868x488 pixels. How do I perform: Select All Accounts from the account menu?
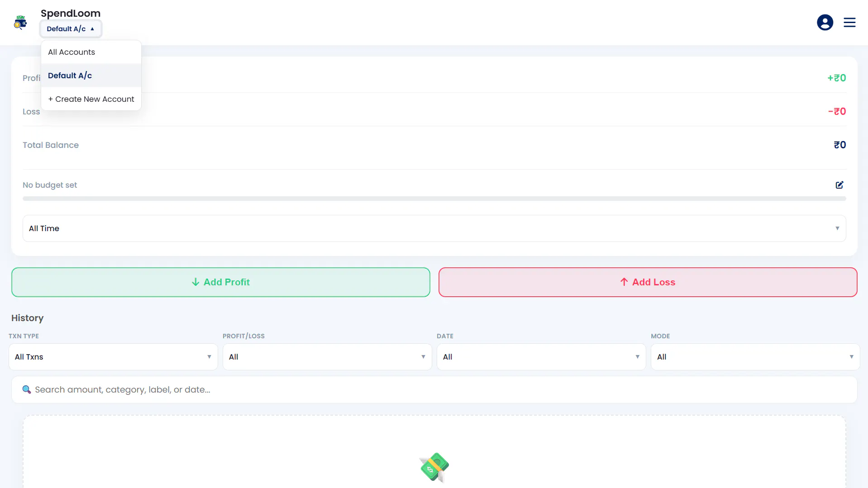click(91, 52)
